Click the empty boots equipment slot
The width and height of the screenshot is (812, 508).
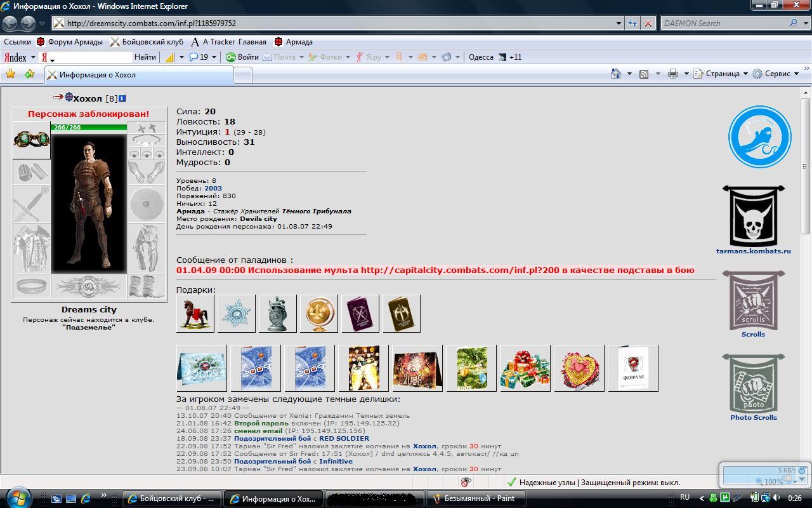(x=147, y=286)
